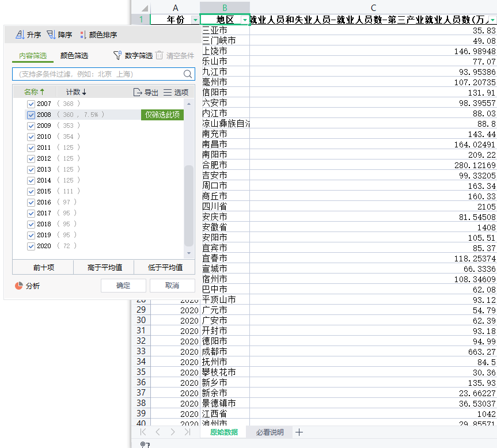Click the cell with value 280.12169

pos(373,165)
